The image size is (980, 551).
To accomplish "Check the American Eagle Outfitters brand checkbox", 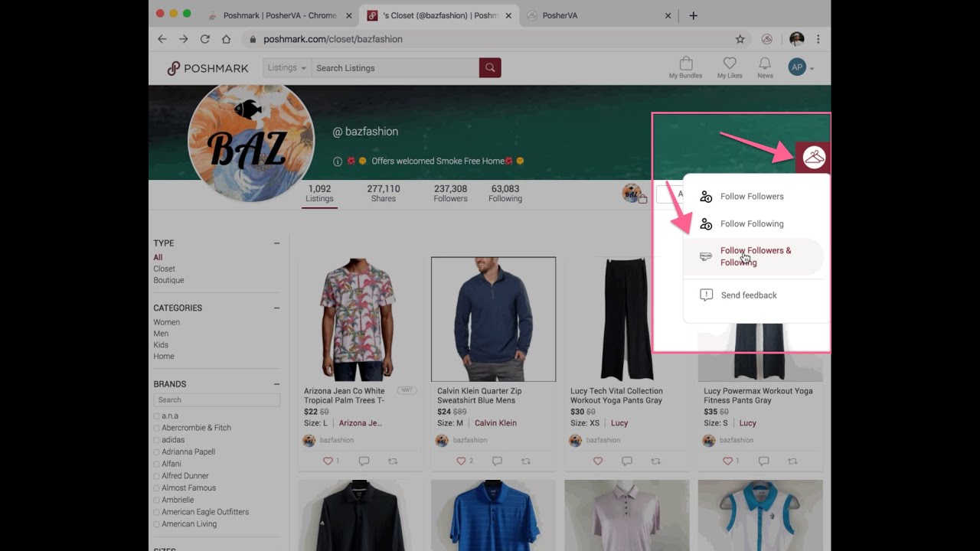I will (157, 512).
